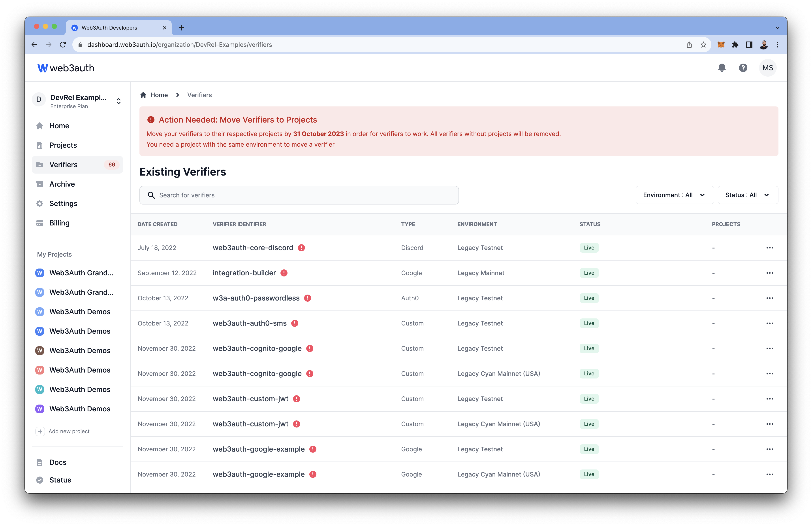Open the Status : All filter dropdown

pyautogui.click(x=748, y=195)
